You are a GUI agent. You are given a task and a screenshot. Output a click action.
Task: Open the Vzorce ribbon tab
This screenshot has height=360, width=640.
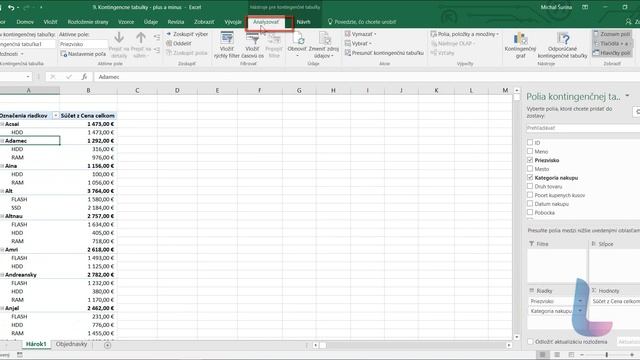[126, 22]
